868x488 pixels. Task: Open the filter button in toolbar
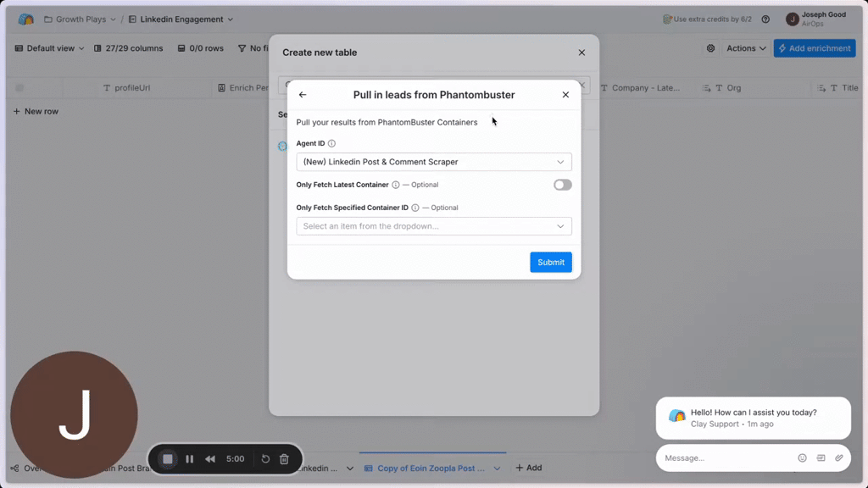[253, 48]
